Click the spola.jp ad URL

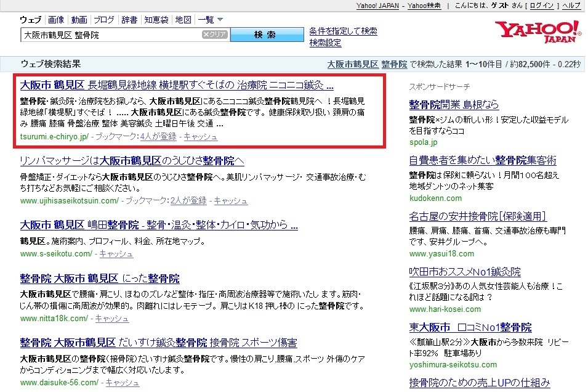[424, 142]
